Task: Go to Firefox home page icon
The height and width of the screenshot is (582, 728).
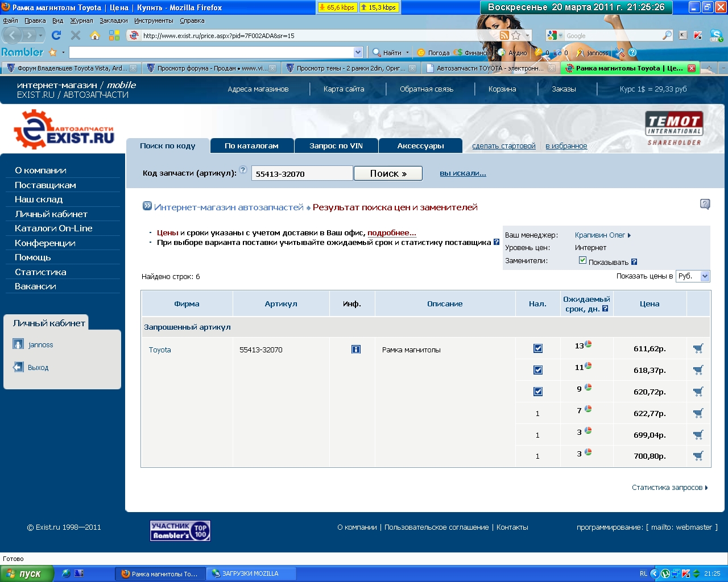Action: pyautogui.click(x=95, y=35)
